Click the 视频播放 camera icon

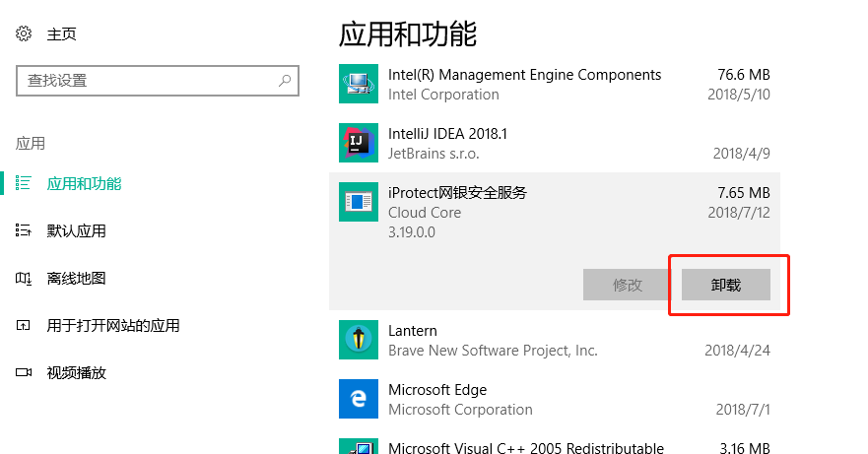pyautogui.click(x=24, y=372)
